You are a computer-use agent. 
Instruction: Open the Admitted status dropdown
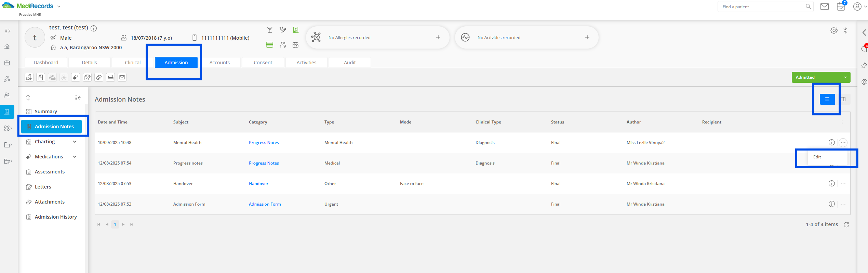tap(820, 77)
